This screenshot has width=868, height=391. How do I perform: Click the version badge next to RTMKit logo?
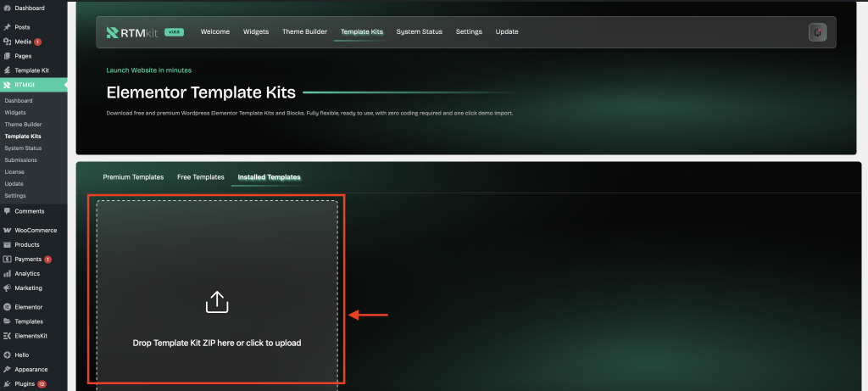(x=175, y=32)
